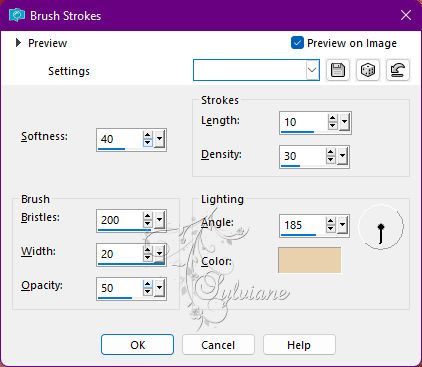Decrease Length with the down spinner arrow
The width and height of the screenshot is (422, 367).
pos(332,125)
